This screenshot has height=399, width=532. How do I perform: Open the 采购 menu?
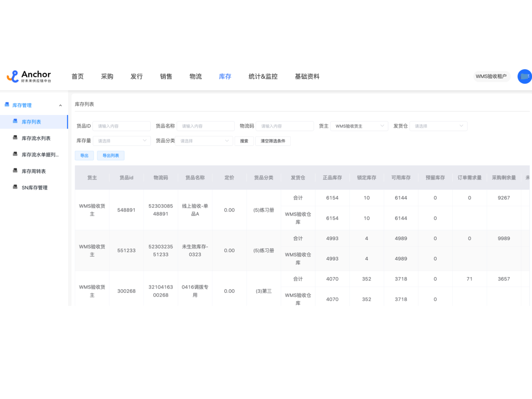pyautogui.click(x=107, y=76)
